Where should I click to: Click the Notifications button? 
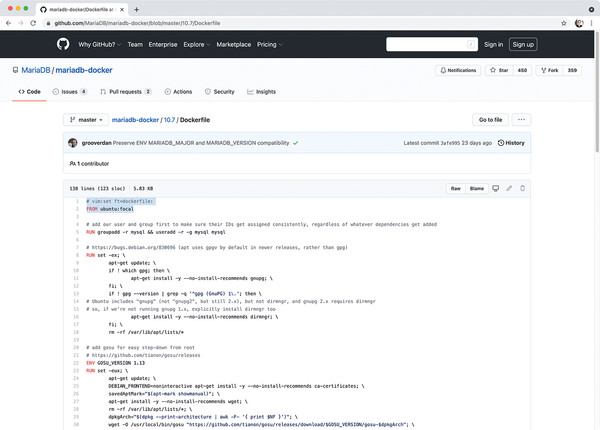458,70
